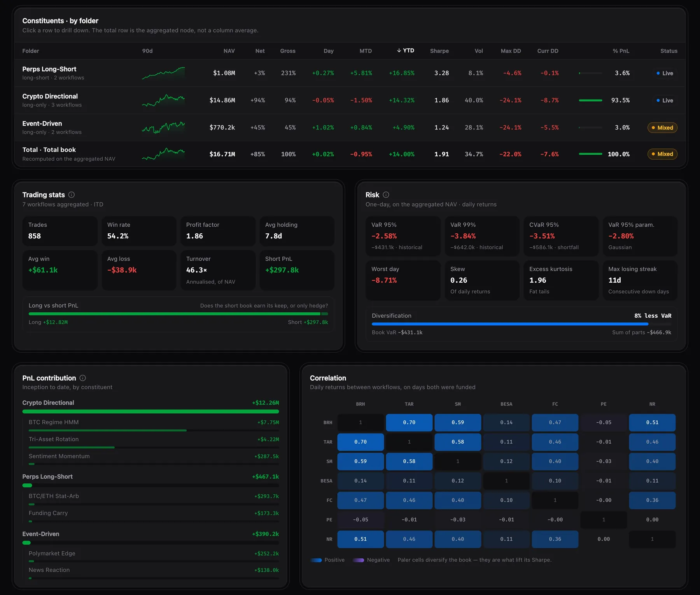Drill into the Perps Long-Short row

point(350,73)
